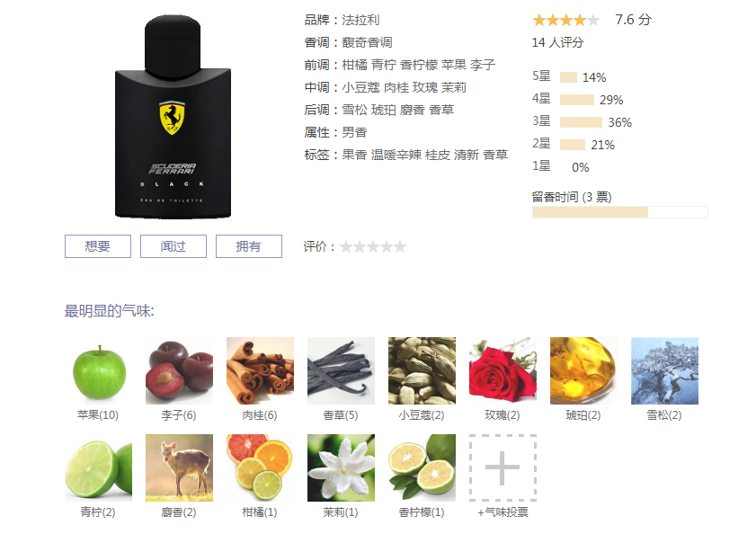The image size is (756, 543).
Task: Mark perfume as 闻过
Action: coord(173,246)
